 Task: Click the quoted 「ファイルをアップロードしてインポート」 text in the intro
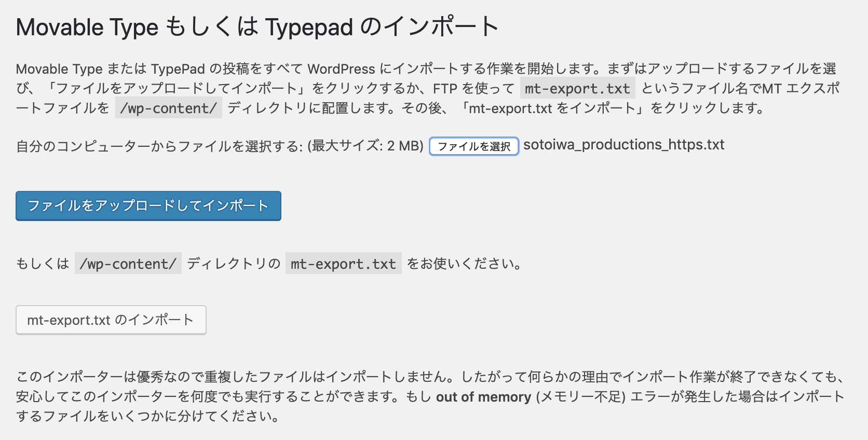point(176,89)
